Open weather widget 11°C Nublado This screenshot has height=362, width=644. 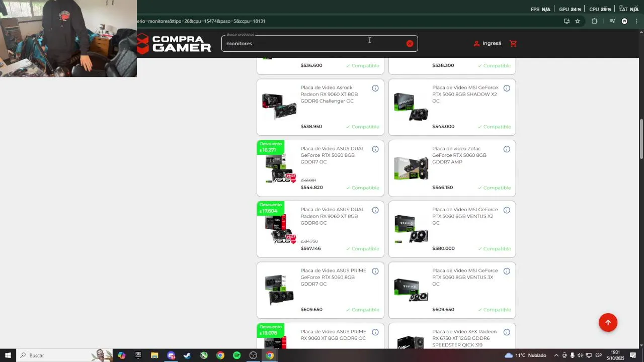pyautogui.click(x=525, y=355)
